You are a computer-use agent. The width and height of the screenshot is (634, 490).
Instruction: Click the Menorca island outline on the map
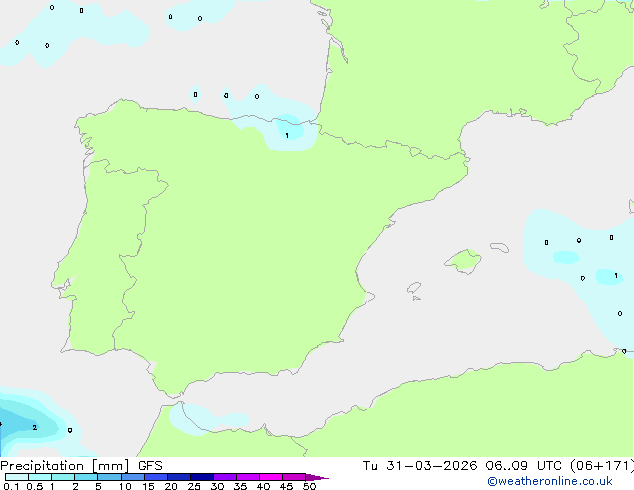(500, 247)
